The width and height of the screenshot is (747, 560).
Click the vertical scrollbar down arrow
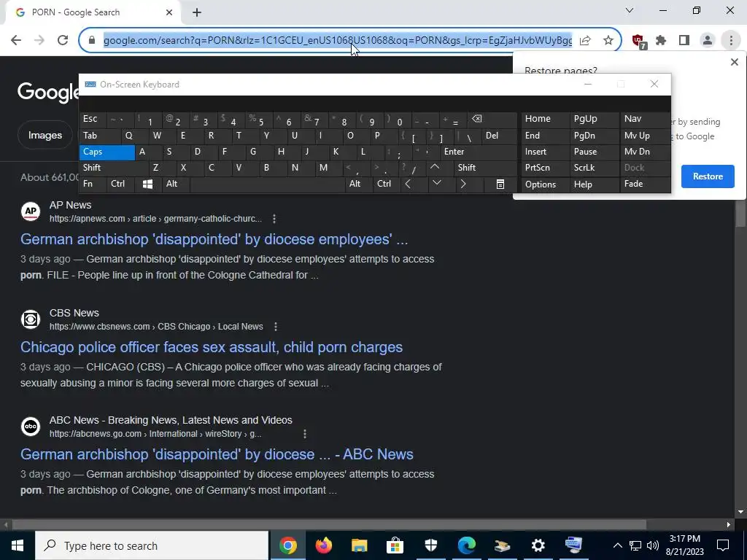coord(740,512)
